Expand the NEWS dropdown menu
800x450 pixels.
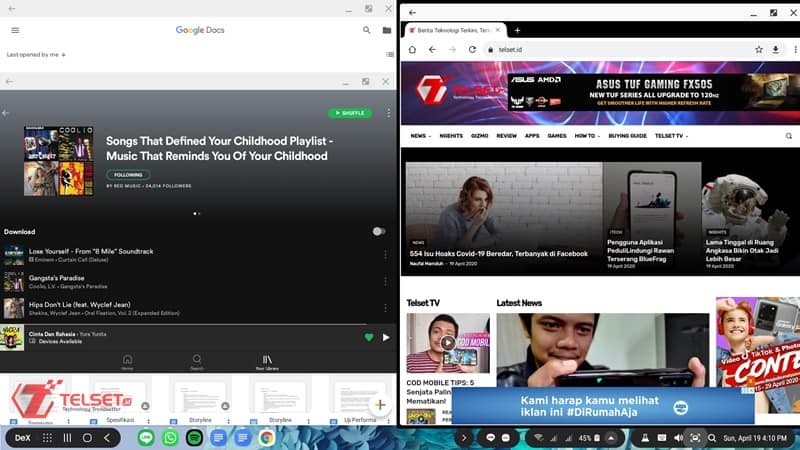coord(420,135)
